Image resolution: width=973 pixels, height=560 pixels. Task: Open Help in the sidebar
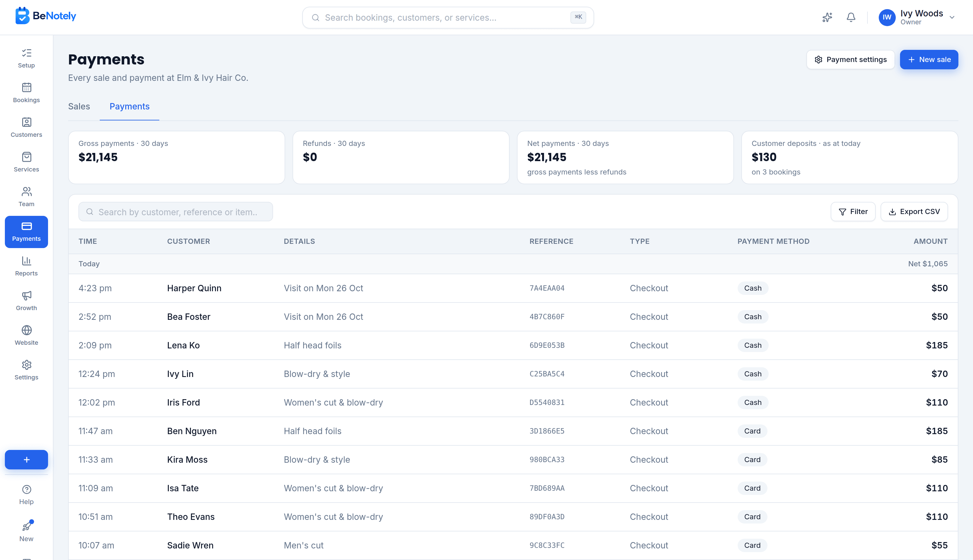tap(26, 495)
